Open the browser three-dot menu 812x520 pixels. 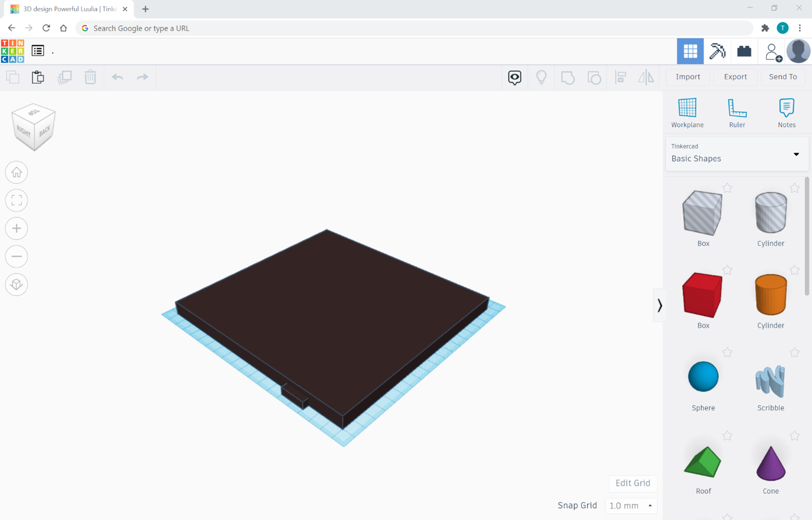click(x=800, y=28)
